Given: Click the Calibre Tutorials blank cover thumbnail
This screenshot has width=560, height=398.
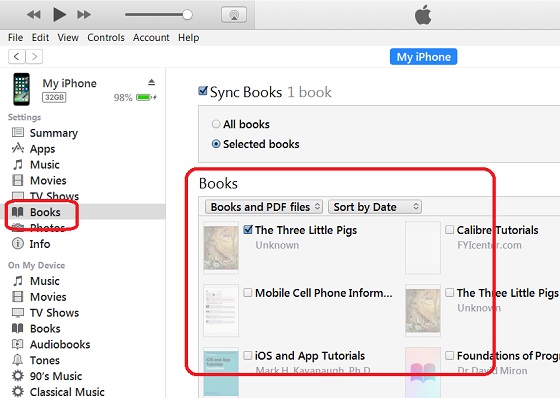Looking at the screenshot, I should point(423,248).
